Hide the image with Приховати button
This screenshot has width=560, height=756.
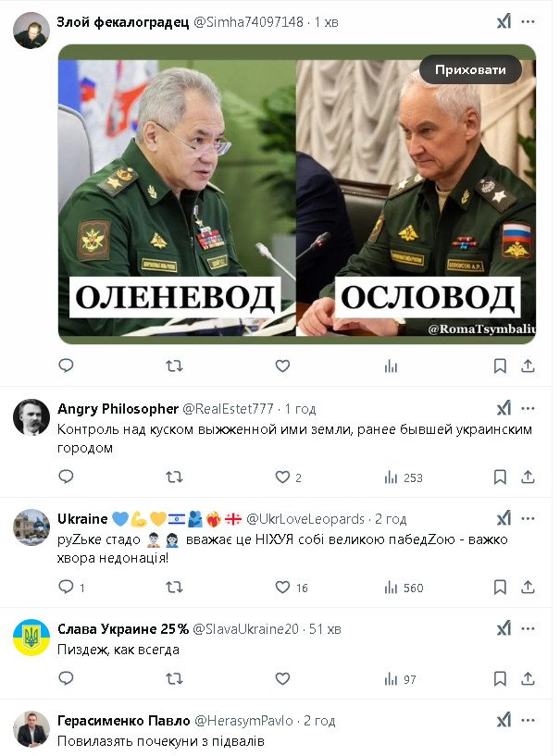[470, 70]
